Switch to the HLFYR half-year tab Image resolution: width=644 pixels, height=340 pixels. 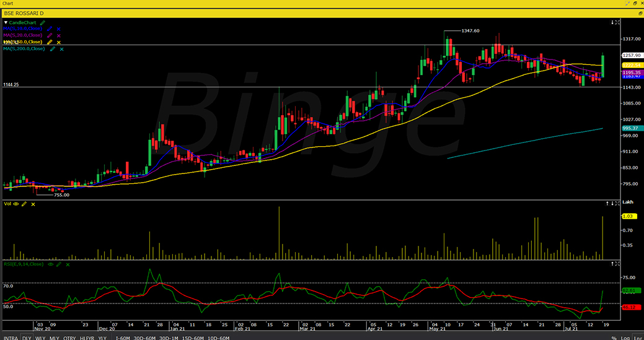87,338
